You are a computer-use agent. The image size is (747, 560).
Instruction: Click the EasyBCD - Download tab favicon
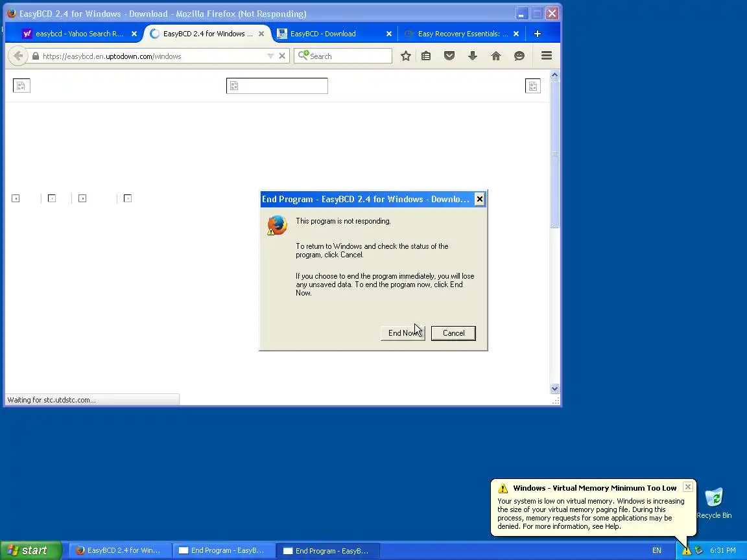(282, 34)
